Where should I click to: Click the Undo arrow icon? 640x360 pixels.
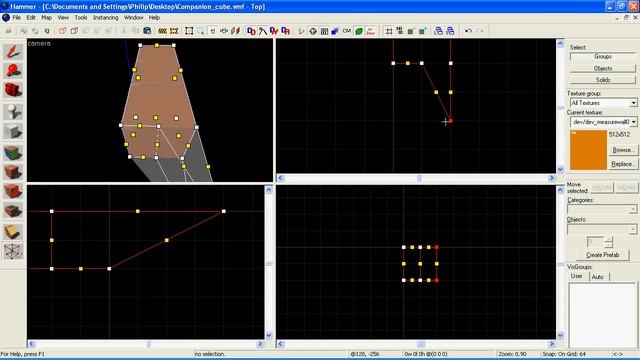click(x=469, y=31)
